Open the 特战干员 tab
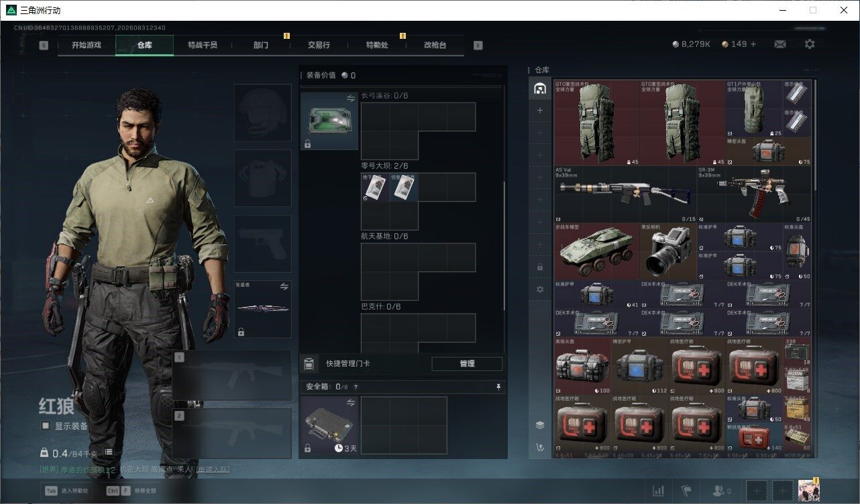The width and height of the screenshot is (860, 504). pyautogui.click(x=203, y=45)
